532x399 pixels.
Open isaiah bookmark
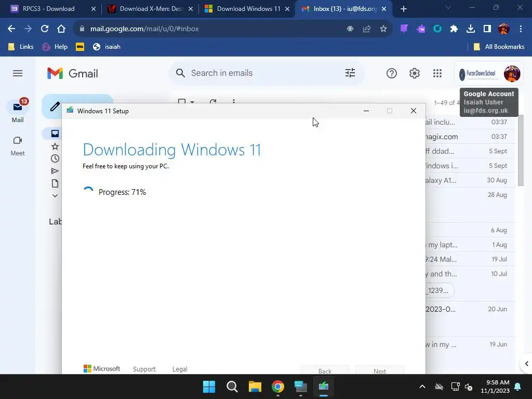coord(107,47)
